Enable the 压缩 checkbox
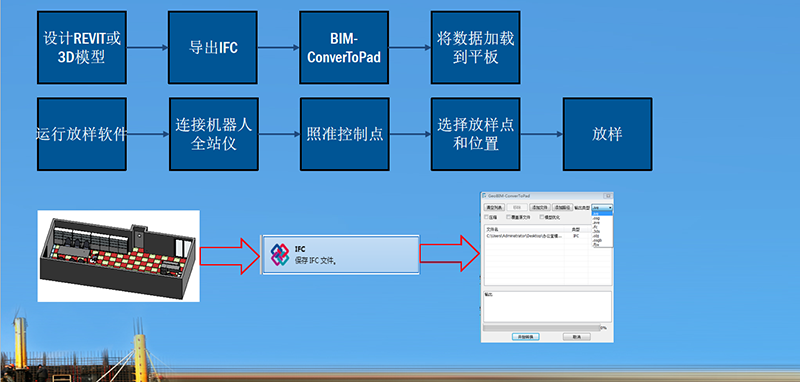This screenshot has width=800, height=382. (x=486, y=217)
